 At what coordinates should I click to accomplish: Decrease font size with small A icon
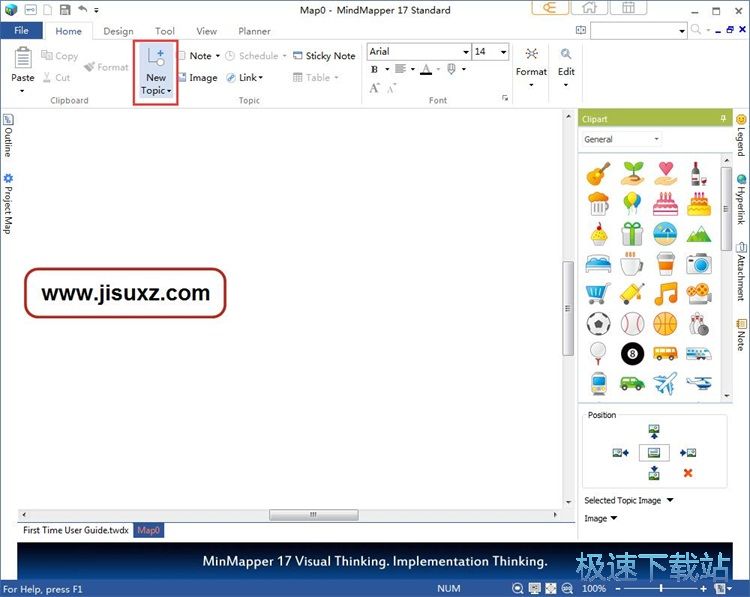pos(392,88)
